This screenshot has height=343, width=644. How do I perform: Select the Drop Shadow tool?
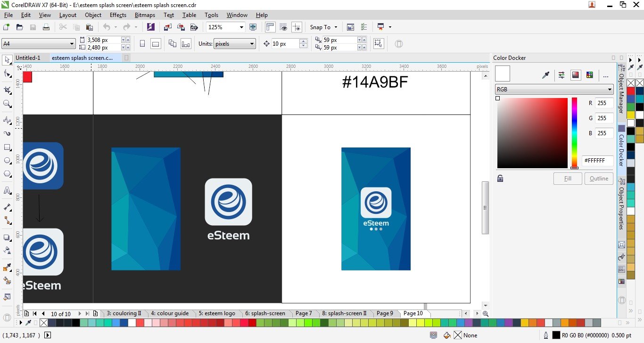7,237
